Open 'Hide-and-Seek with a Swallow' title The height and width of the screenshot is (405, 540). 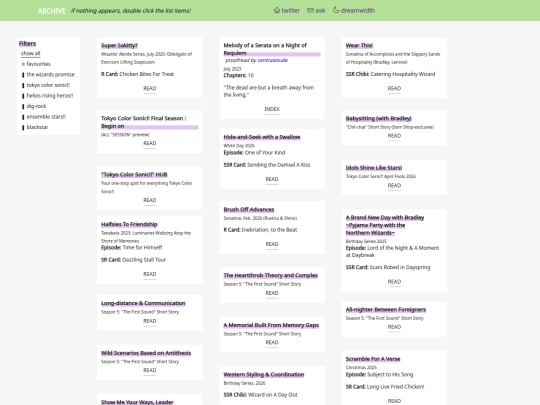pyautogui.click(x=262, y=137)
